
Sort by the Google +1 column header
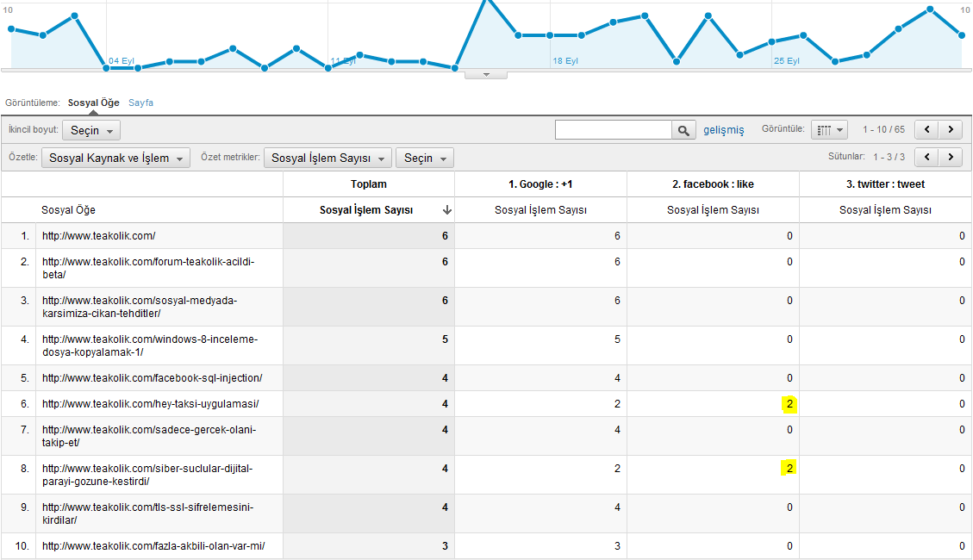pos(540,184)
